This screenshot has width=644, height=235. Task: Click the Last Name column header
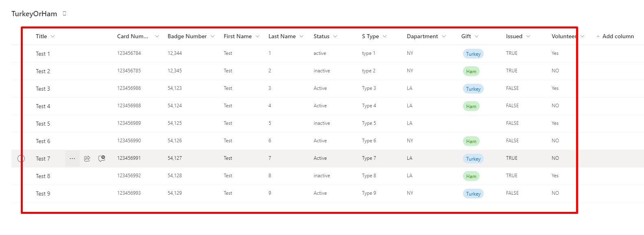(x=282, y=36)
